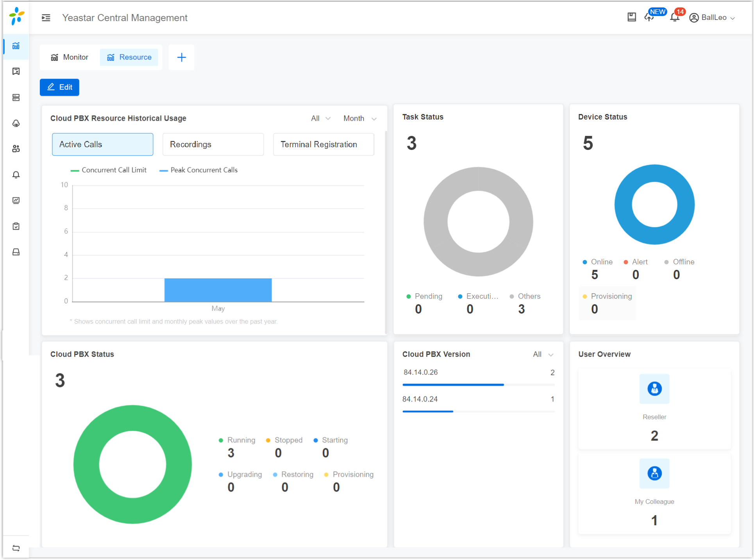Switch to the Monitor tab

click(x=70, y=57)
